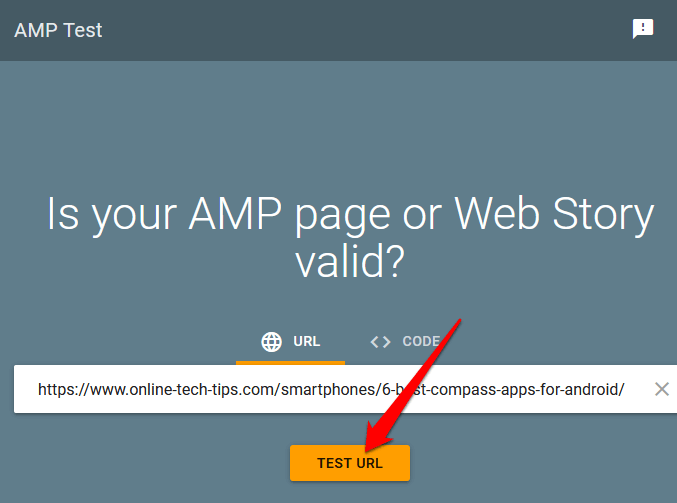Click the globe icon beside URL
Viewport: 677px width, 503px height.
coord(271,342)
